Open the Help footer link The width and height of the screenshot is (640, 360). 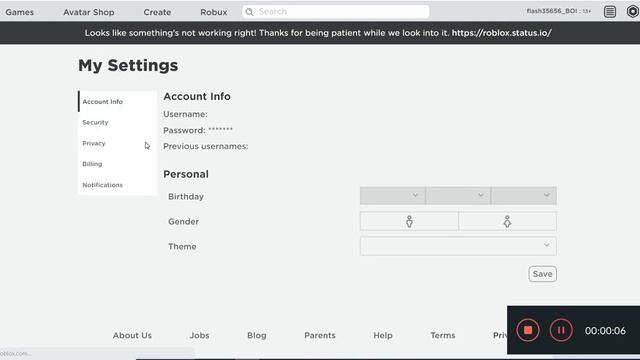(x=383, y=335)
